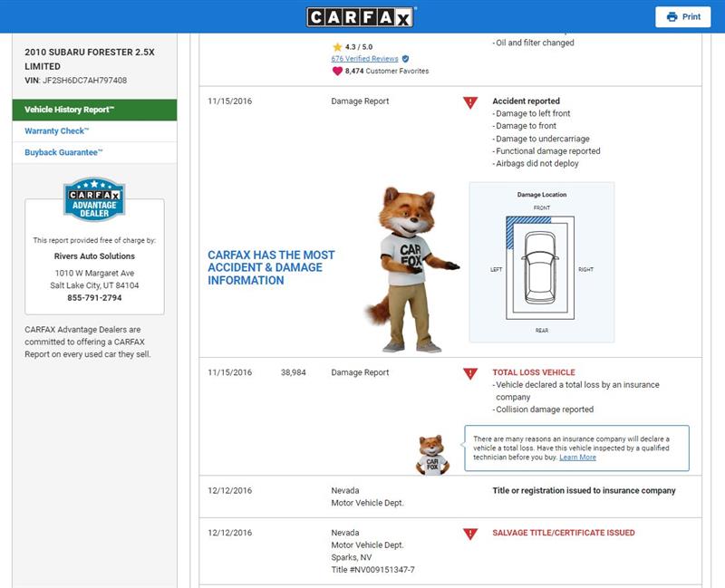Click the gold star rating icon
Image resolution: width=725 pixels, height=588 pixels.
click(x=337, y=46)
